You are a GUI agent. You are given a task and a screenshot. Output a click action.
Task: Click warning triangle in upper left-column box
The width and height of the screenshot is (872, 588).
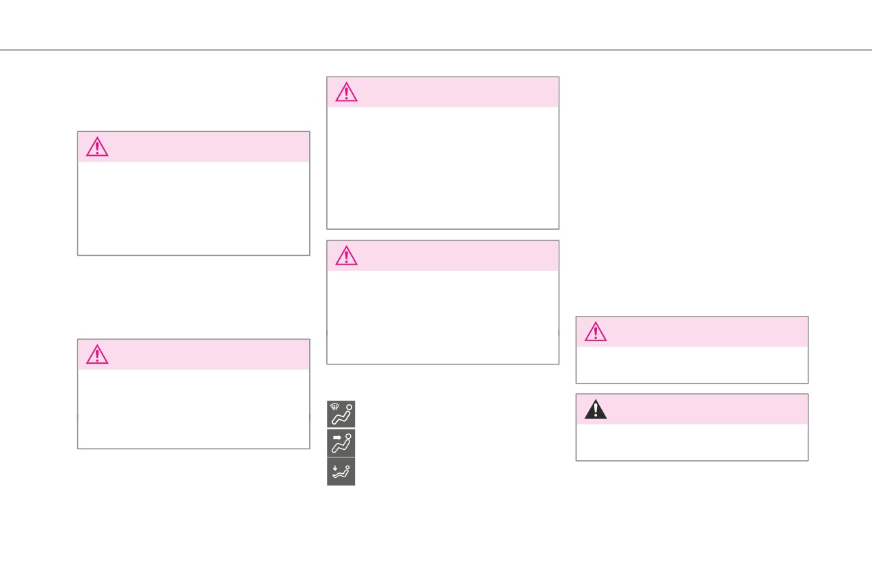point(97,147)
